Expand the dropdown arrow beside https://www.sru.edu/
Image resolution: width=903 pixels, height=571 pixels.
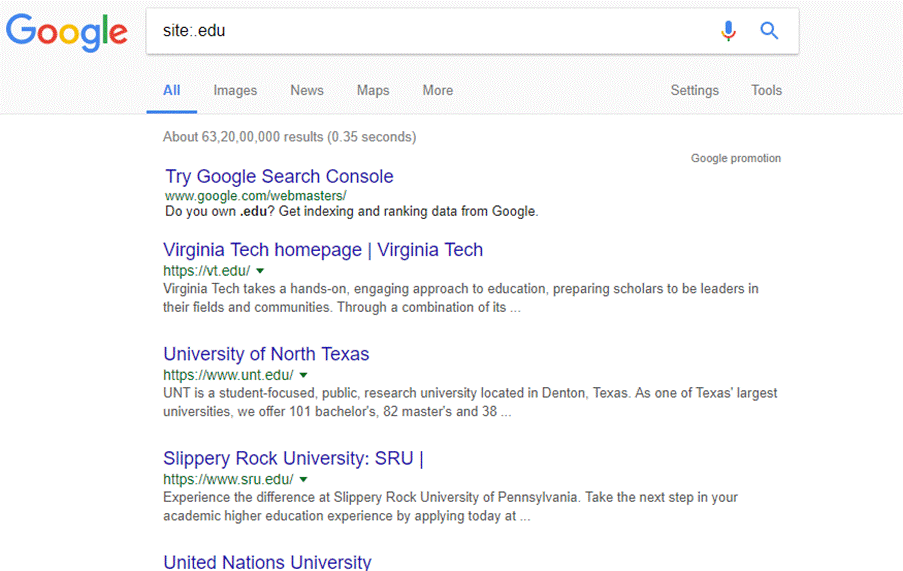303,480
